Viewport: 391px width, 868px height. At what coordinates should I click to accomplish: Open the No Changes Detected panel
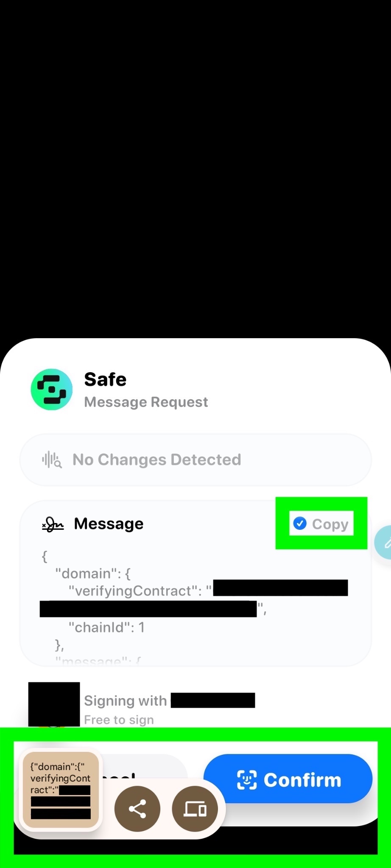click(195, 460)
